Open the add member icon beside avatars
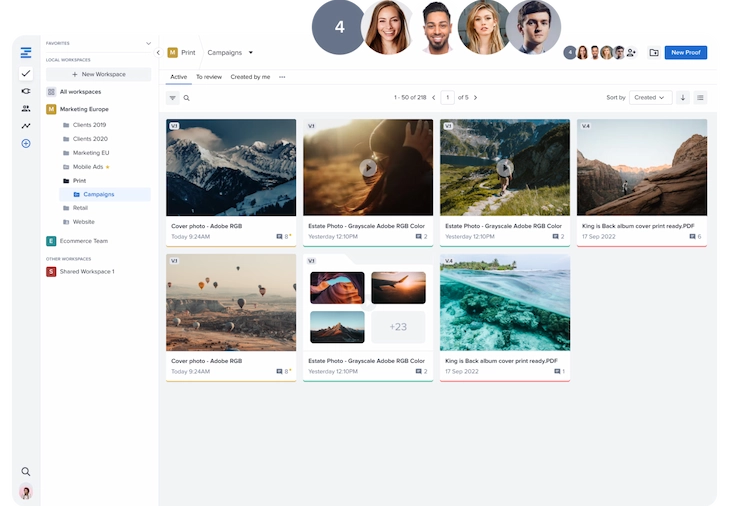The height and width of the screenshot is (506, 745). (631, 52)
